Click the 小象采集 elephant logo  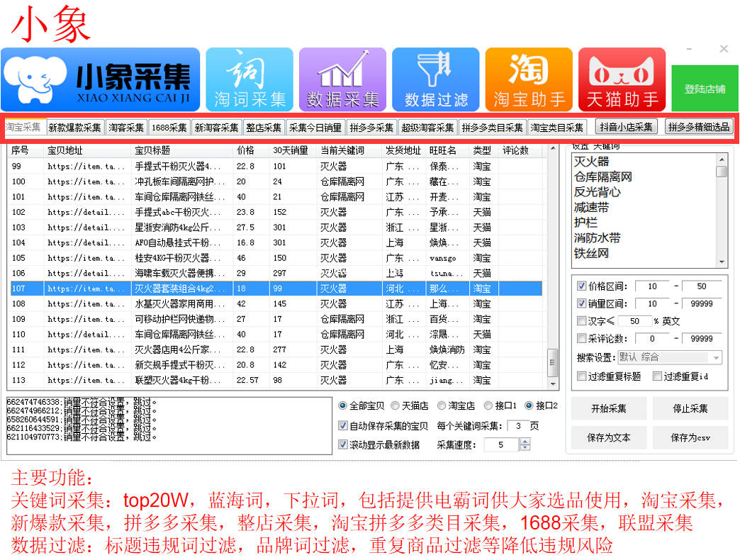click(101, 79)
